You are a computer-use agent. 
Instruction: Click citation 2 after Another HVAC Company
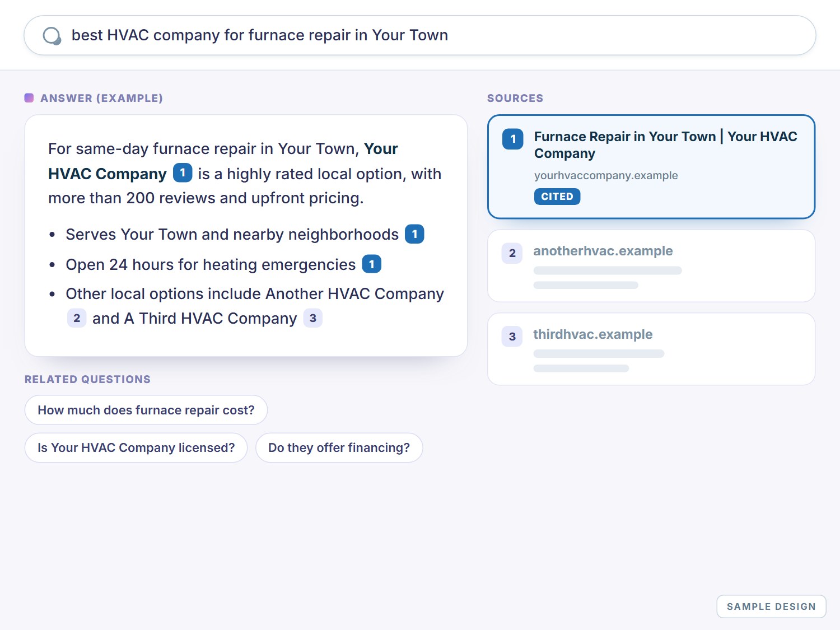tap(77, 318)
